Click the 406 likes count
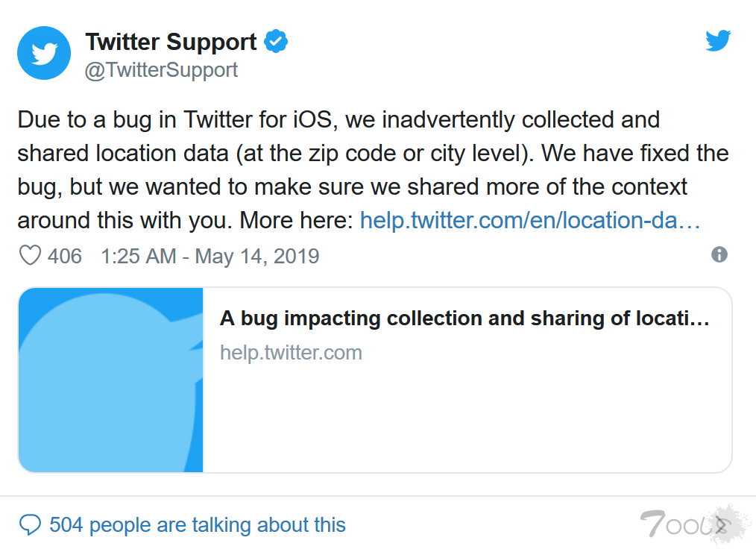 point(66,255)
